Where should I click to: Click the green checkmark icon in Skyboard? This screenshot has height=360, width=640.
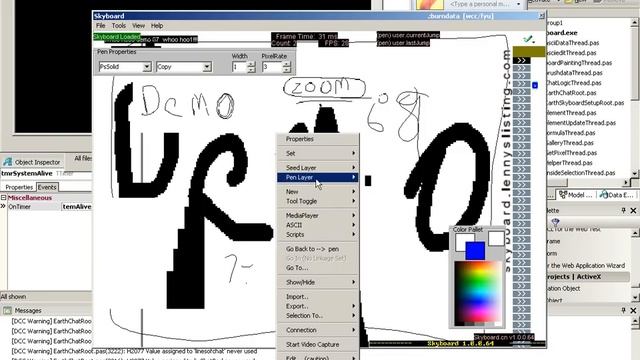click(529, 39)
